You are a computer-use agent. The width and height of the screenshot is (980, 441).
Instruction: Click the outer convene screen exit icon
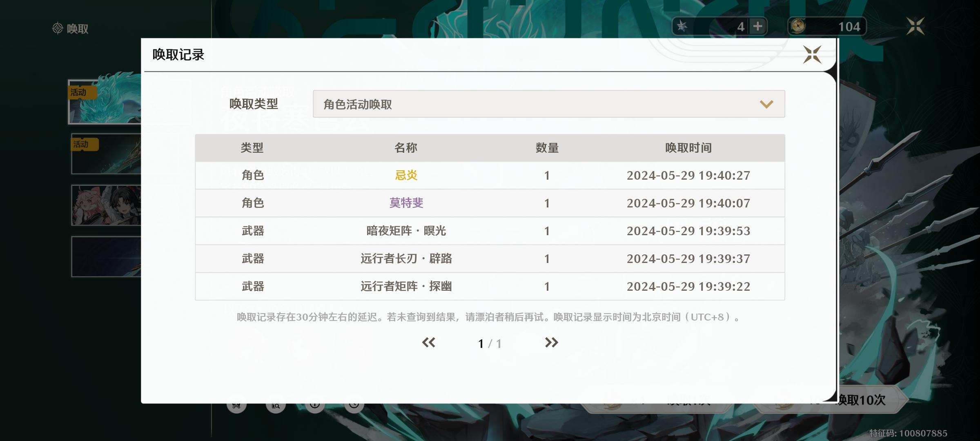click(915, 27)
